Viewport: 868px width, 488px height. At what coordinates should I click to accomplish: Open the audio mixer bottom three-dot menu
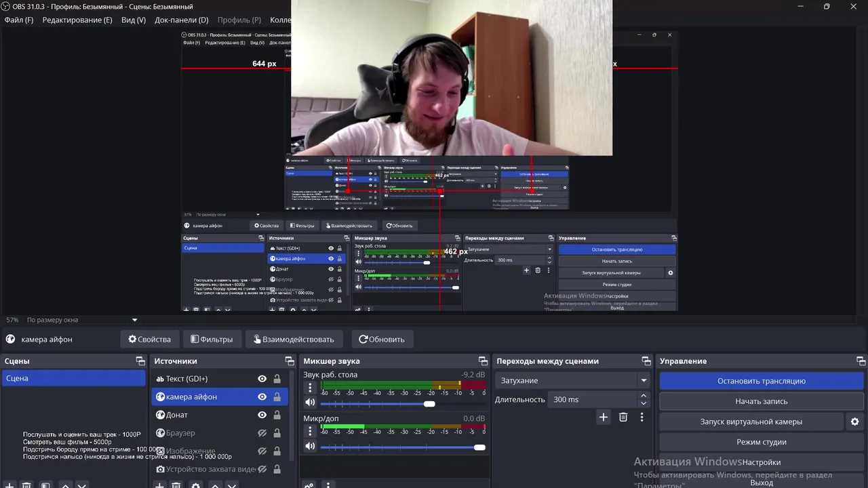coord(328,485)
